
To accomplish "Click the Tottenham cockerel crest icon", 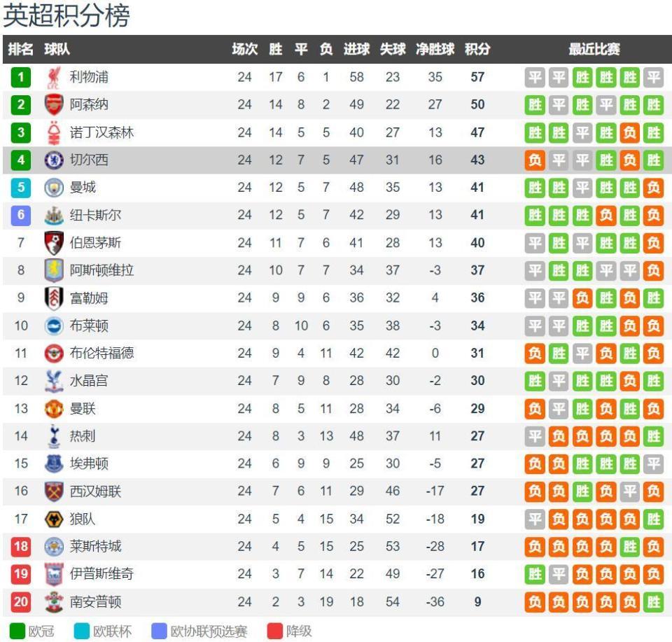I will click(54, 436).
